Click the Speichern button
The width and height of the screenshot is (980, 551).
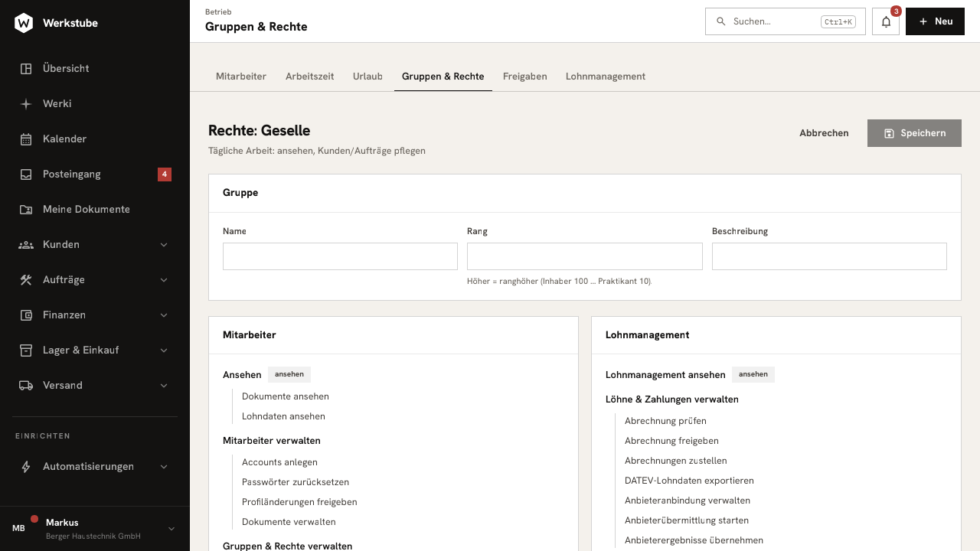(914, 133)
